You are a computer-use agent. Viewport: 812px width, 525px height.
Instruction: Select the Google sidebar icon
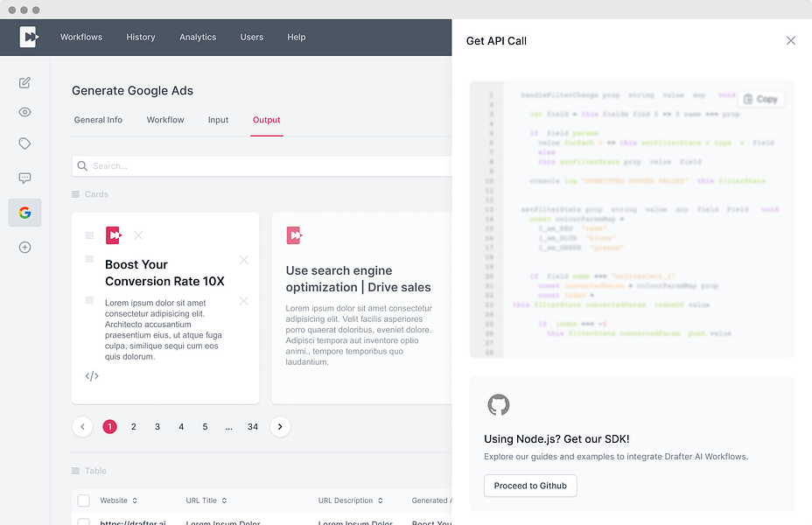click(x=24, y=213)
